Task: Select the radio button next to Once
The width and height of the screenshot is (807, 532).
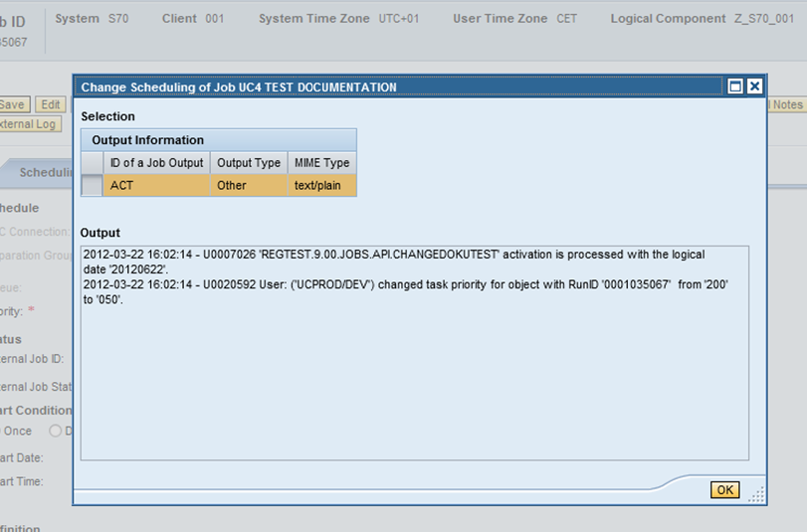Action: click(x=57, y=431)
